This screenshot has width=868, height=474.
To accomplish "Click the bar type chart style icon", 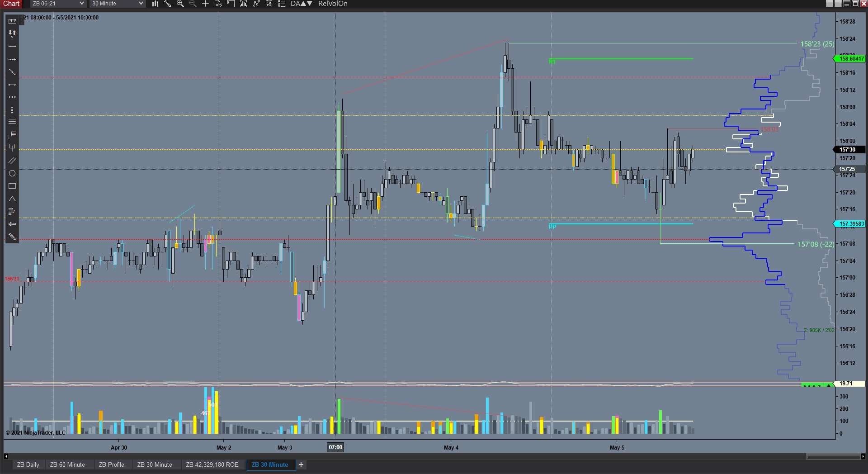I will [x=155, y=4].
